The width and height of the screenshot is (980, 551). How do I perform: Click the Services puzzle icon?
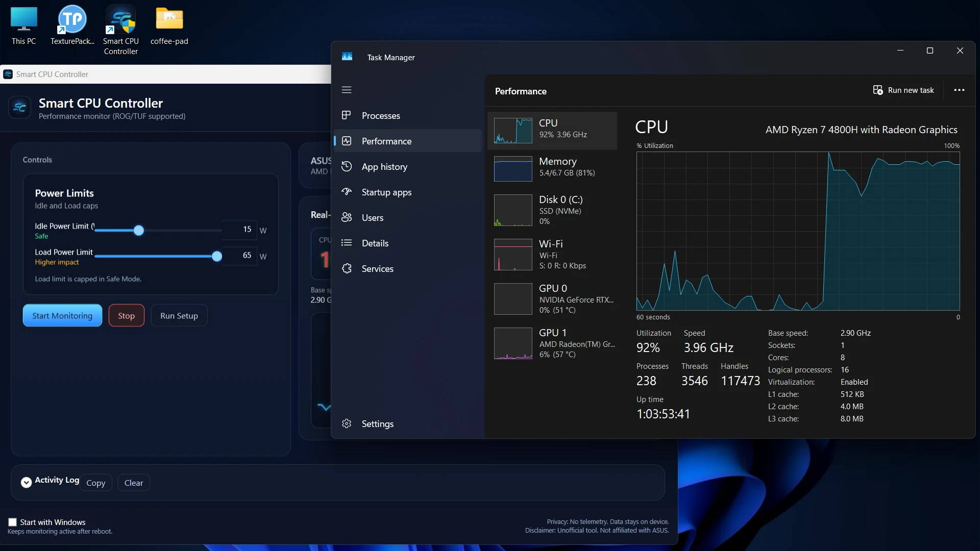pos(347,268)
